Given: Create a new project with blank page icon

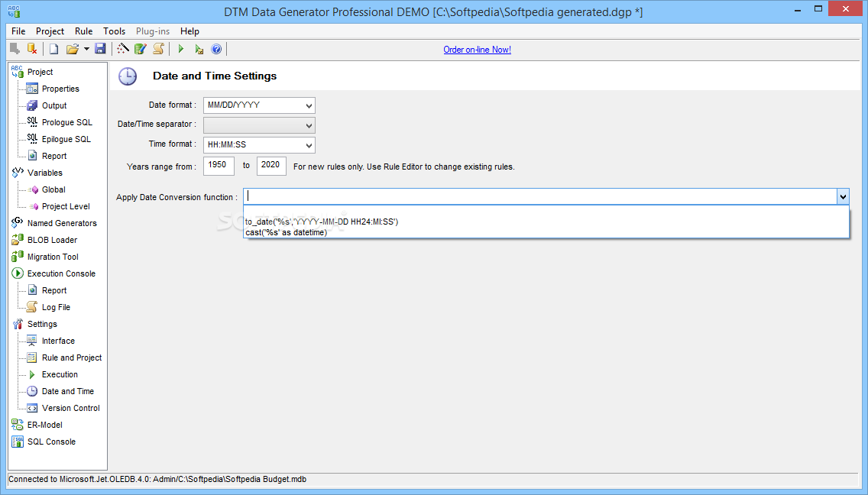Looking at the screenshot, I should pos(53,49).
